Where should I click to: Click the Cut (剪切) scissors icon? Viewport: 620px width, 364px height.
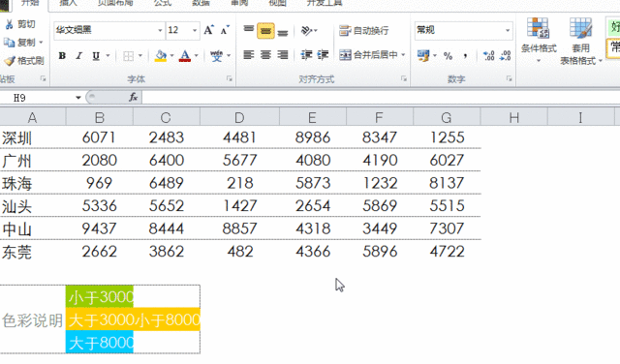coord(9,24)
